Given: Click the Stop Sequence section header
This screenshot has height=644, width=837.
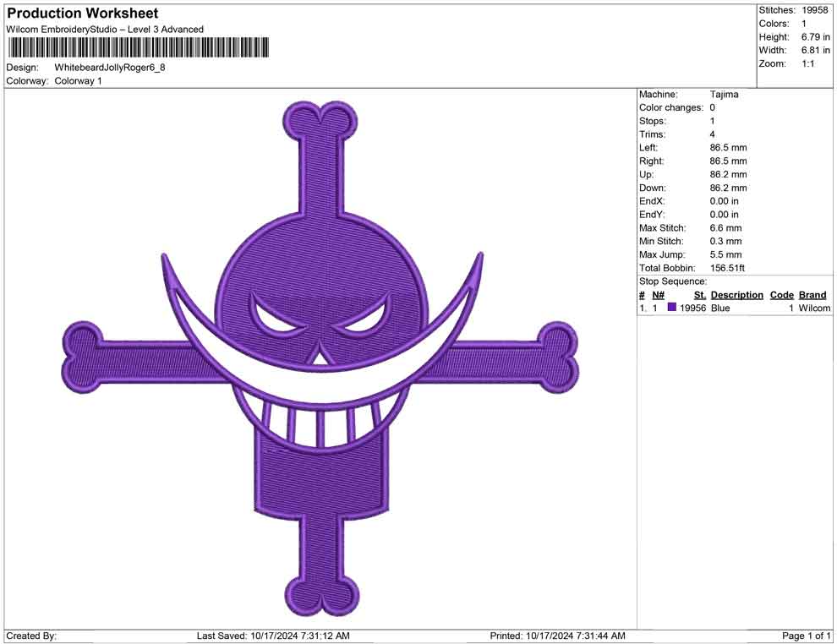Looking at the screenshot, I should [672, 281].
